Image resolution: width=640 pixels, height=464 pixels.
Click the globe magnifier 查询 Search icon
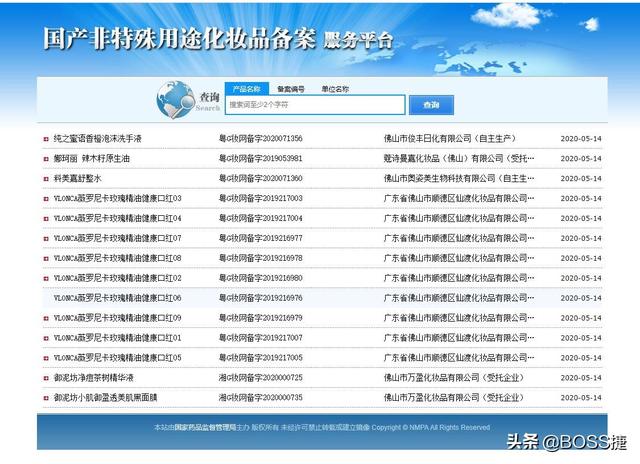coord(188,100)
